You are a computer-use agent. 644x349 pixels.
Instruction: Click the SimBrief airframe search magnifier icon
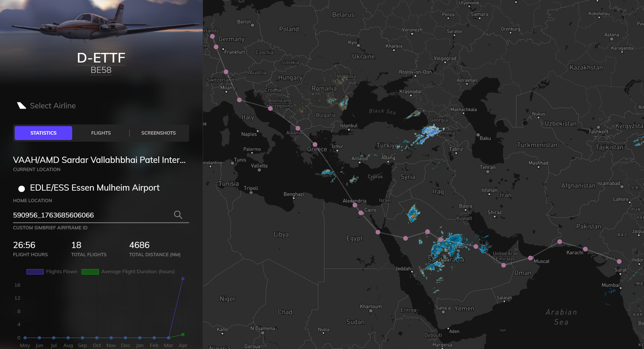pyautogui.click(x=178, y=215)
